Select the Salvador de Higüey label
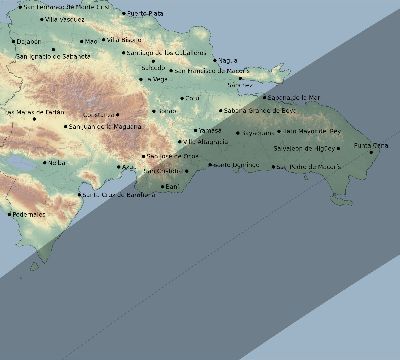 [x=304, y=148]
